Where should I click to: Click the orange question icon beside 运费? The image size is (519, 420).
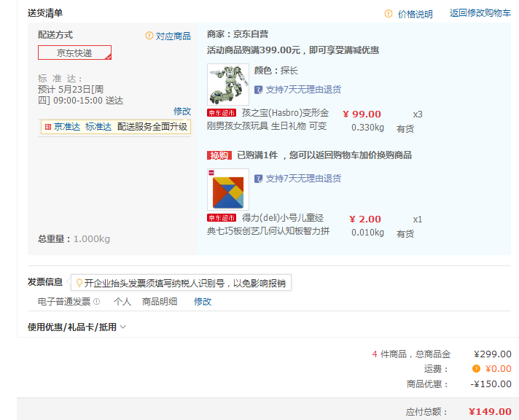coord(476,369)
